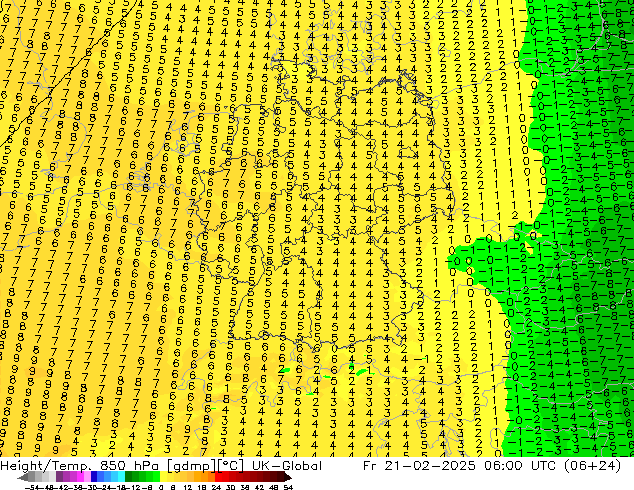Click the '12' legend scale value

[x=188, y=487]
